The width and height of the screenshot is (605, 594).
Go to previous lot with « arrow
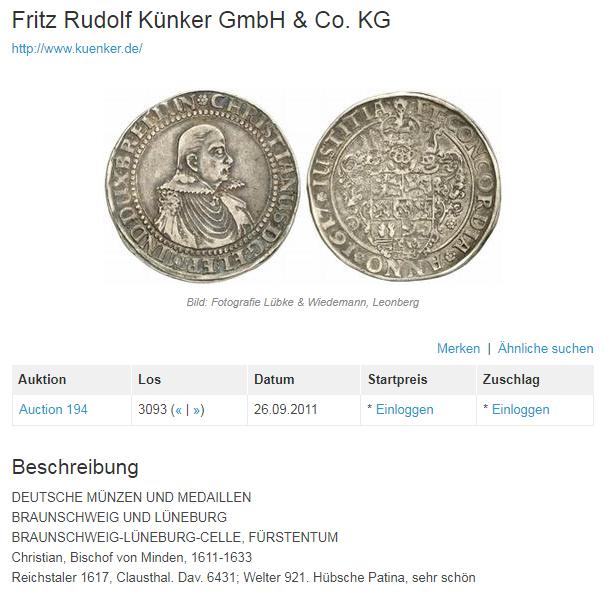point(178,410)
